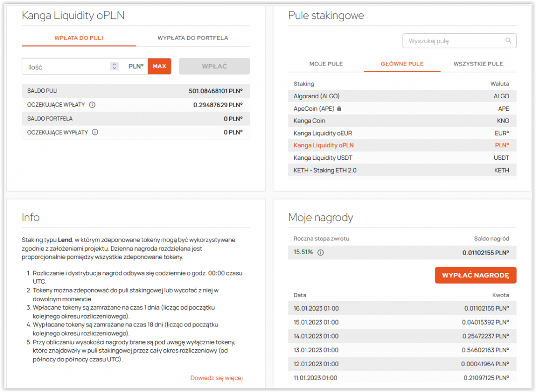This screenshot has width=536, height=392.
Task: Click info icon next to Oczekujące wpłaty
Action: coord(92,105)
